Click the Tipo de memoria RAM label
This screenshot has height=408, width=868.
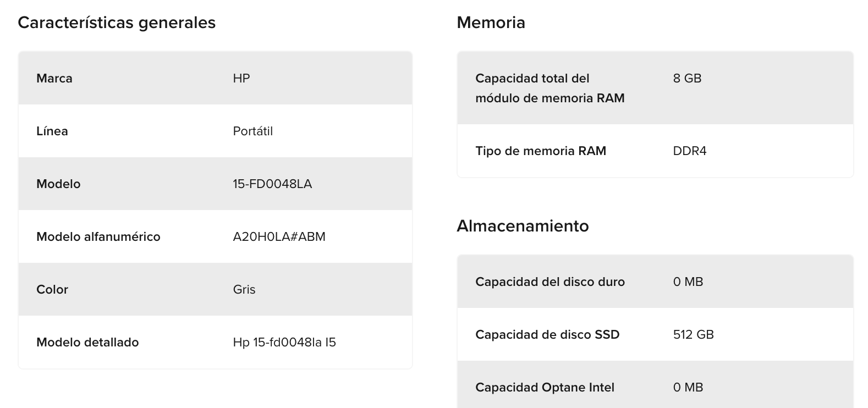point(541,151)
